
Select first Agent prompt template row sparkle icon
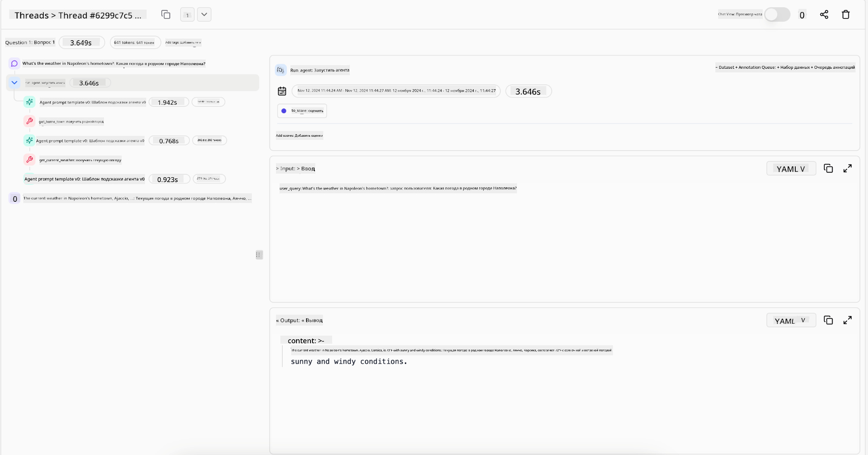coord(29,102)
